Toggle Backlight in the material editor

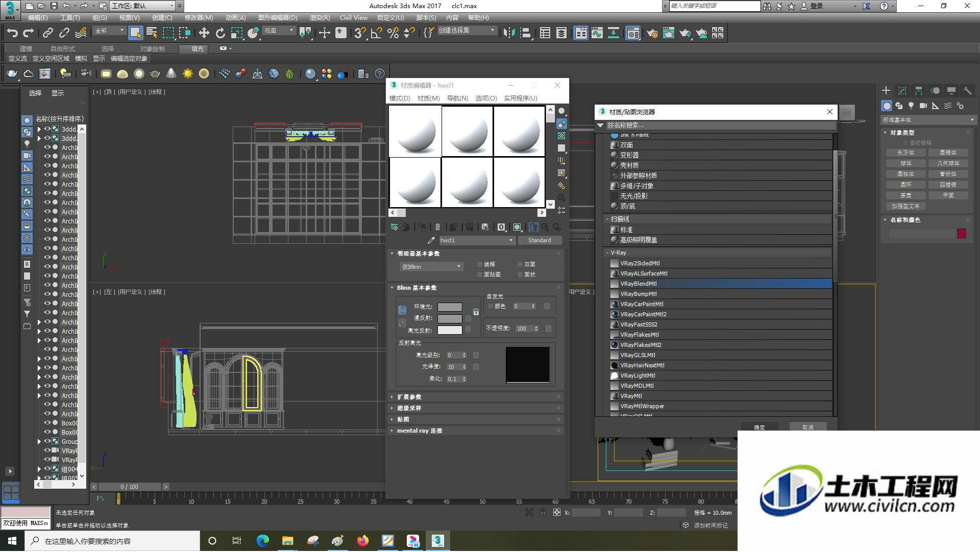561,123
